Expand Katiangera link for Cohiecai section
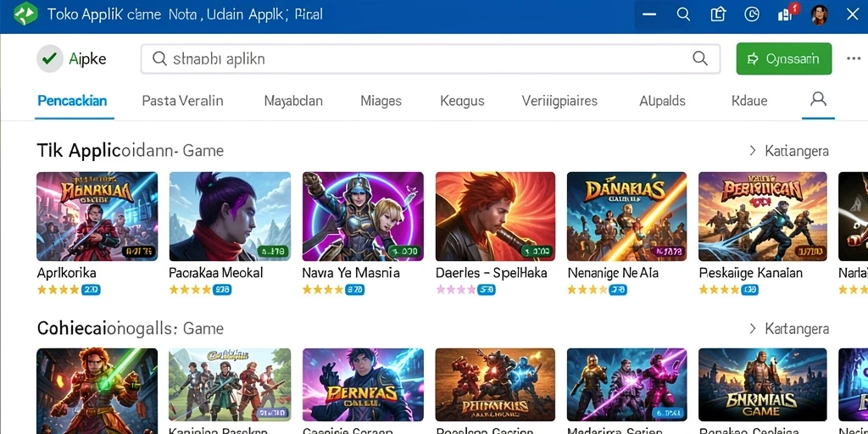The height and width of the screenshot is (434, 868). [789, 329]
